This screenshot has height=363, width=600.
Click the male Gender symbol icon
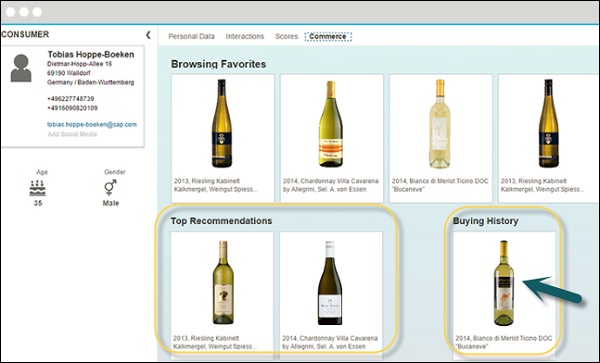(x=110, y=188)
